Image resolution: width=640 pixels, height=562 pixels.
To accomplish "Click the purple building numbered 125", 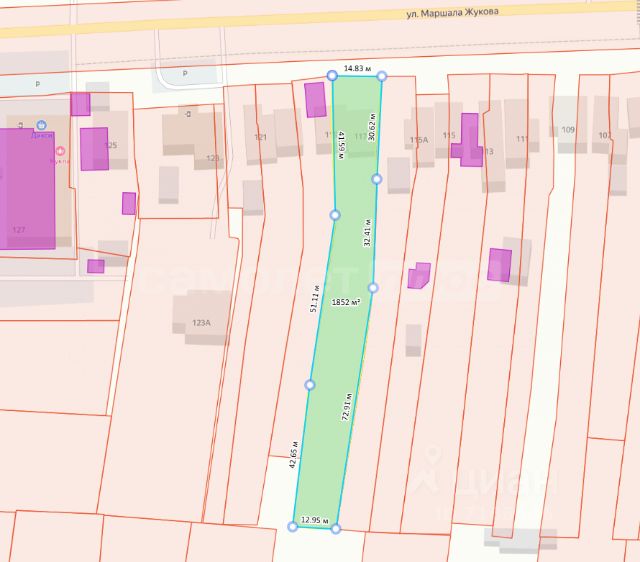I will [x=94, y=149].
